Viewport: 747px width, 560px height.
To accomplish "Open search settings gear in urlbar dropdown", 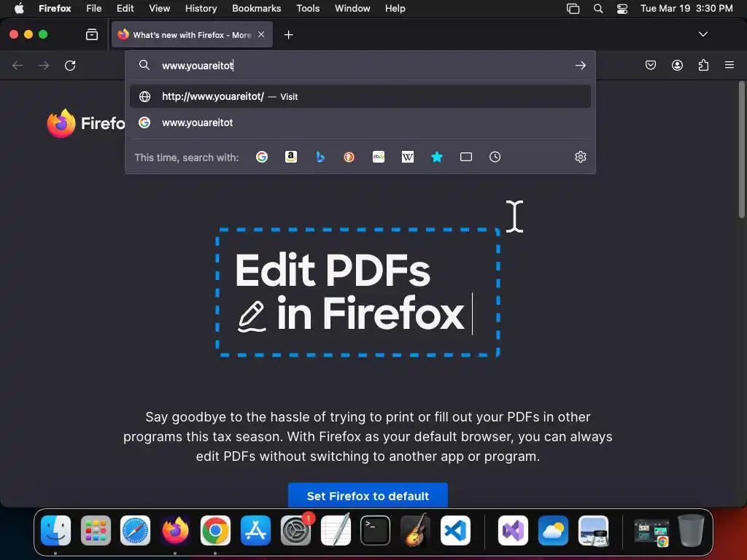I will point(580,157).
